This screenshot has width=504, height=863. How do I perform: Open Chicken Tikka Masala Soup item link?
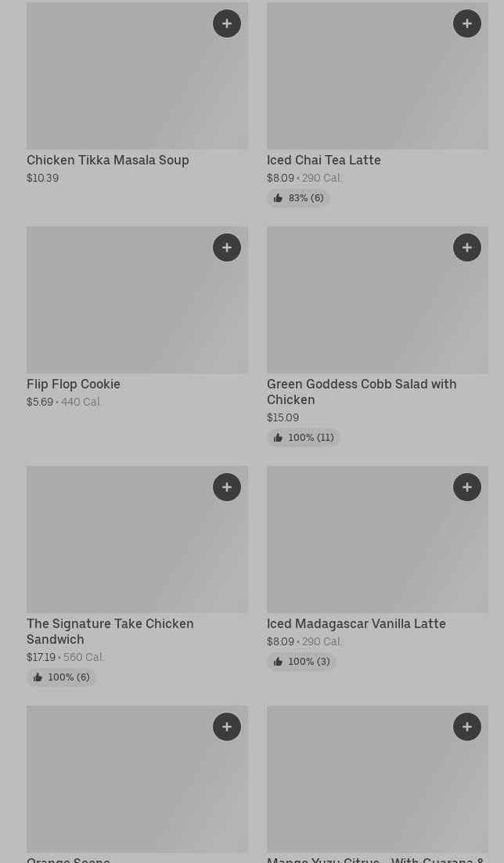[108, 160]
